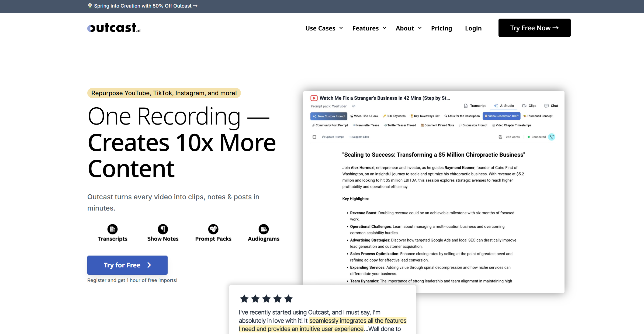Click the smiling face avatar icon
The width and height of the screenshot is (644, 334).
point(552,137)
